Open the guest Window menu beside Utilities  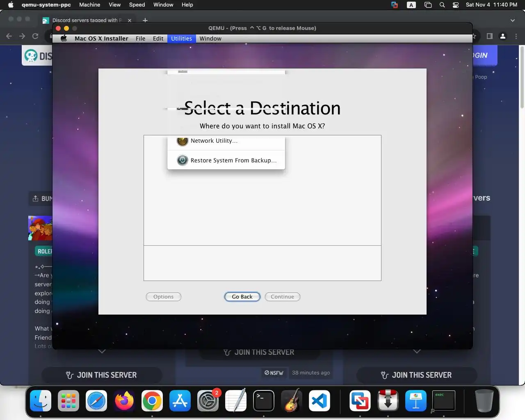pyautogui.click(x=210, y=39)
